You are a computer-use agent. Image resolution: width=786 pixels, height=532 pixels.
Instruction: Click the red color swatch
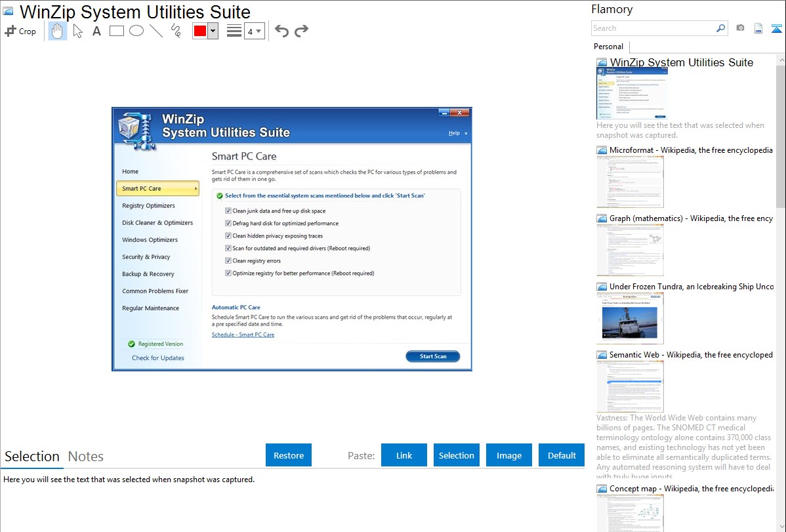(200, 31)
